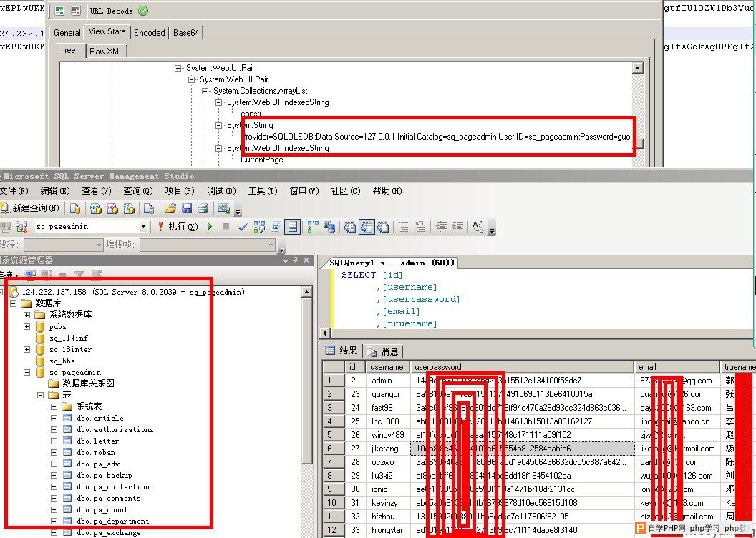
Task: Toggle Include Actual Execution Plan icon
Action: point(312,226)
